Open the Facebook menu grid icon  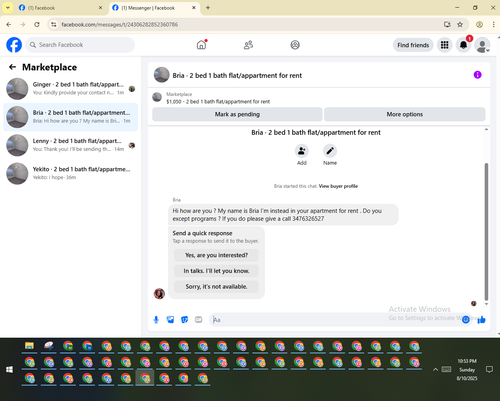click(444, 45)
